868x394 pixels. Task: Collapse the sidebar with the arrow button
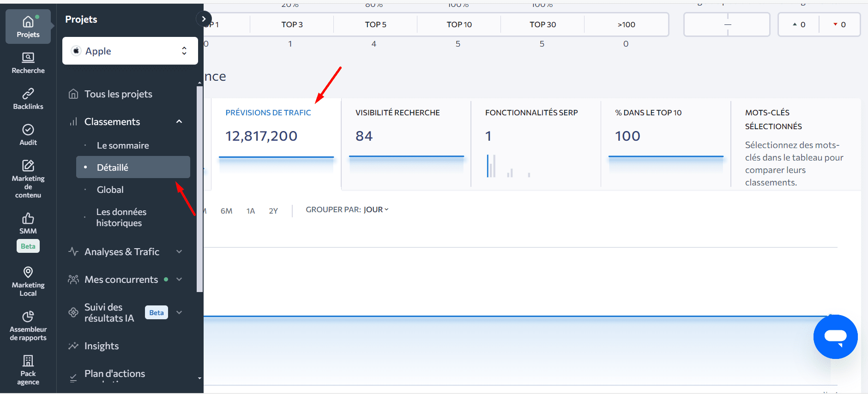(x=204, y=19)
